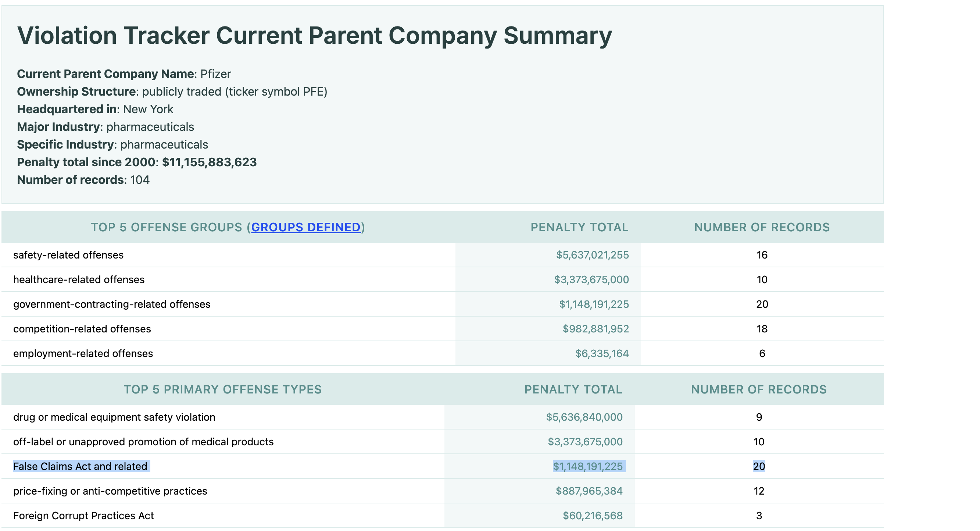The height and width of the screenshot is (531, 980).
Task: Click the primary offense types NUMBER OF RECORDS header
Action: point(759,389)
